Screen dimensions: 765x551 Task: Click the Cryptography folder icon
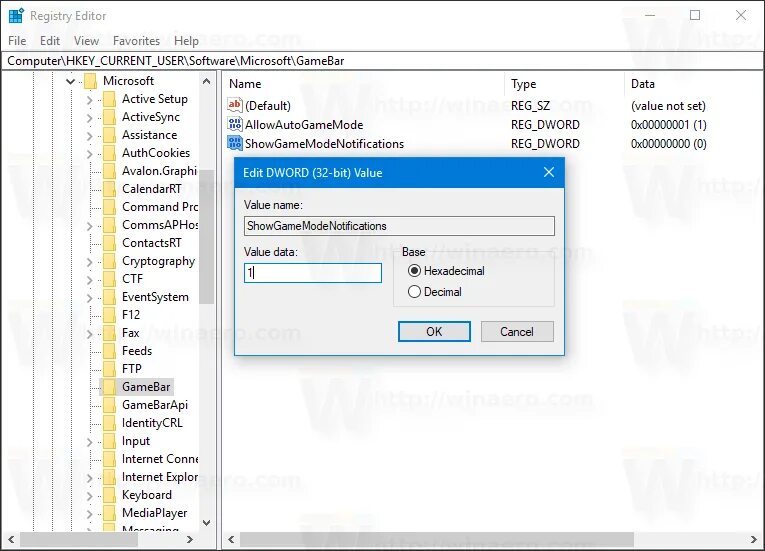[109, 261]
